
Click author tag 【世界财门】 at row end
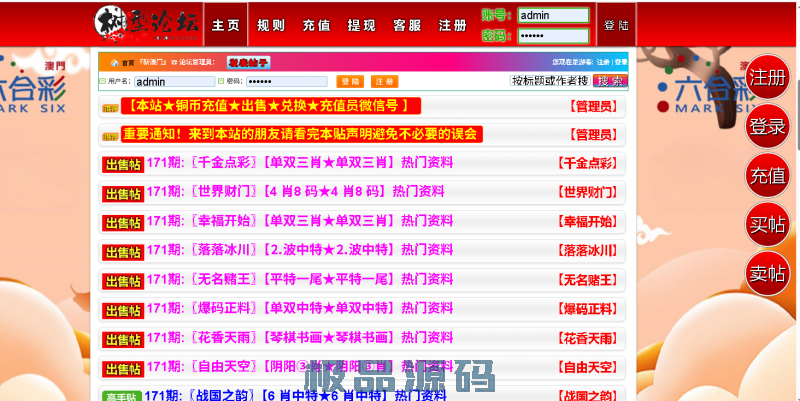pyautogui.click(x=587, y=192)
